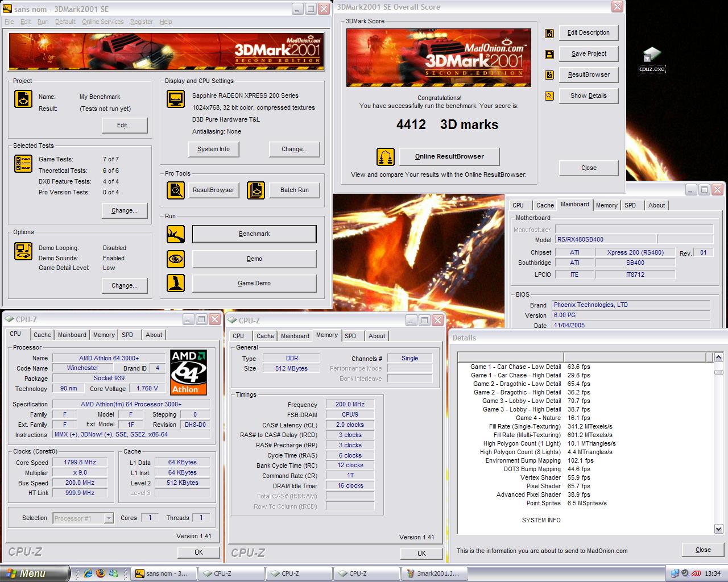Click the Show Details magnifier icon
This screenshot has height=582, width=728.
(x=549, y=96)
